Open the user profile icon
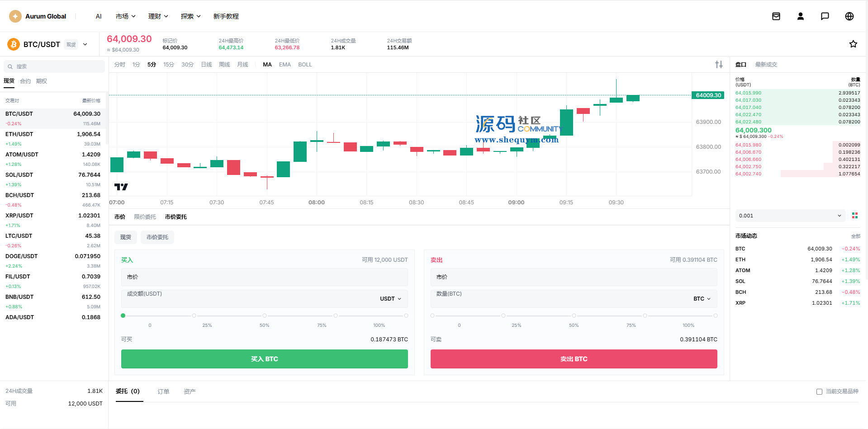The image size is (868, 429). tap(801, 16)
